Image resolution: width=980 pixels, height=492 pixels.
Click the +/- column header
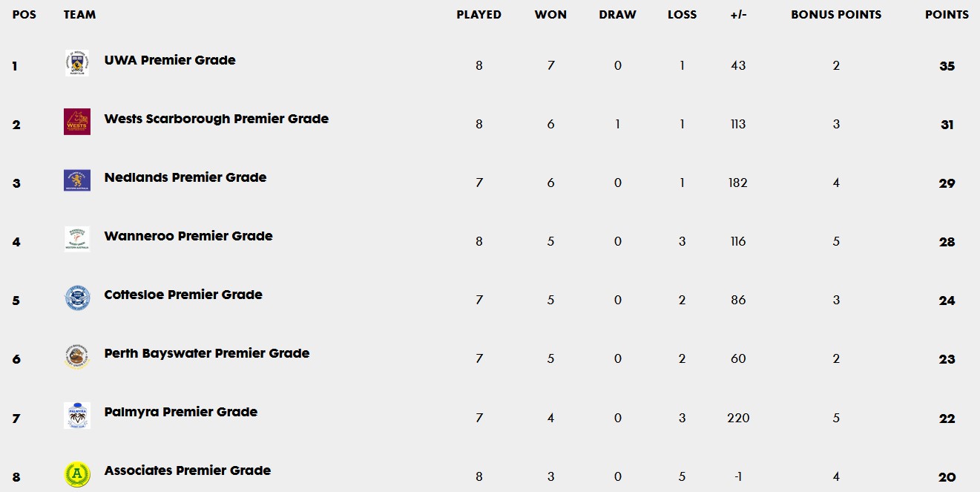pos(738,15)
